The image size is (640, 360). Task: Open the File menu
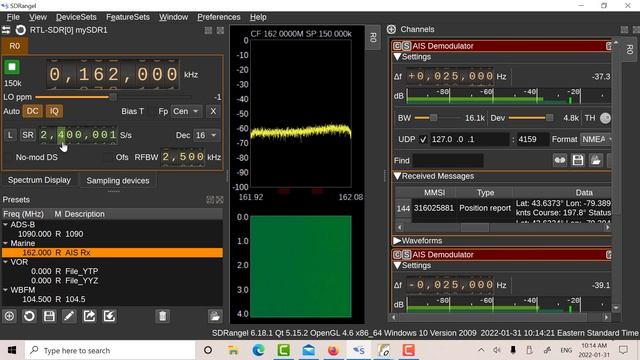(13, 17)
